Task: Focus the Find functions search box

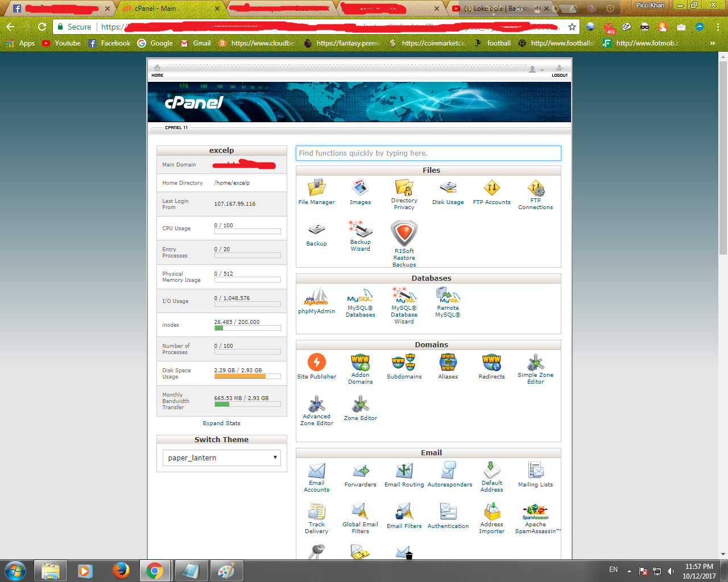Action: 428,153
